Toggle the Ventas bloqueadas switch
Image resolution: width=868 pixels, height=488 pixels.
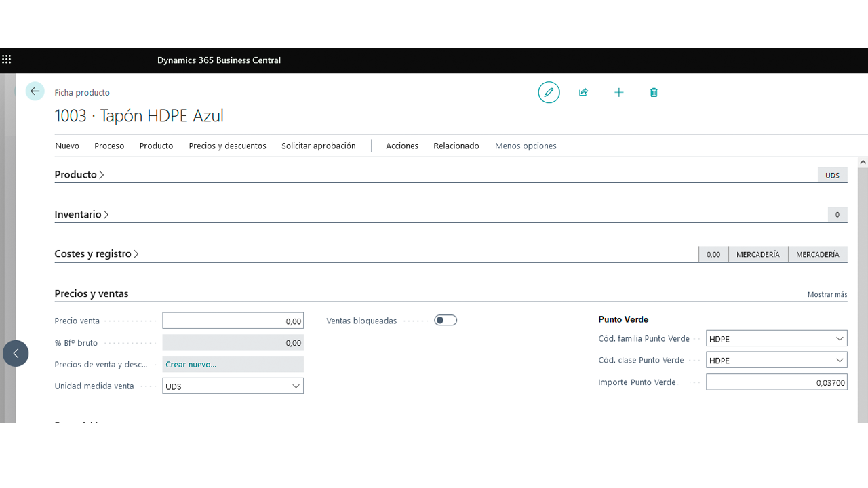[x=446, y=320]
